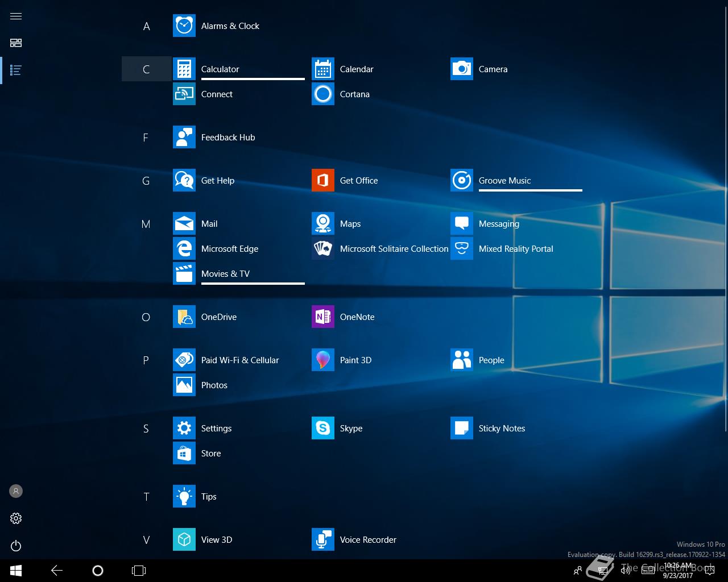The height and width of the screenshot is (582, 728).
Task: Click the volume tray icon
Action: [x=625, y=571]
